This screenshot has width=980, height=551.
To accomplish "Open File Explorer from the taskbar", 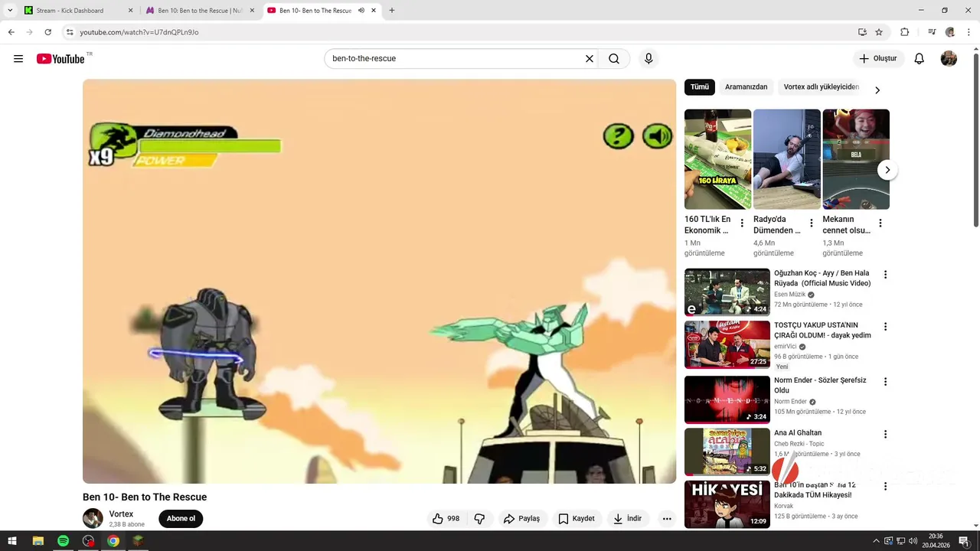I will point(38,541).
